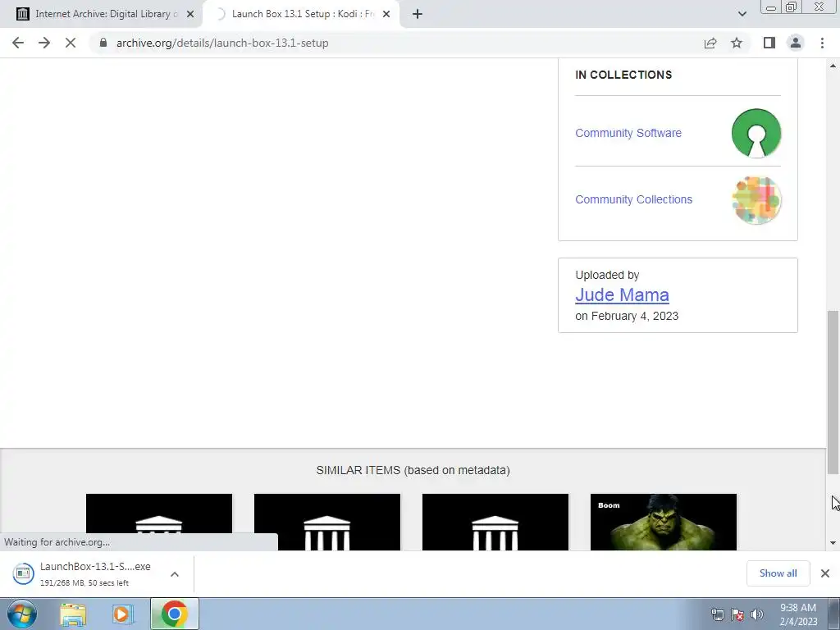The width and height of the screenshot is (840, 630).
Task: Open Chrome side panel
Action: (x=769, y=43)
